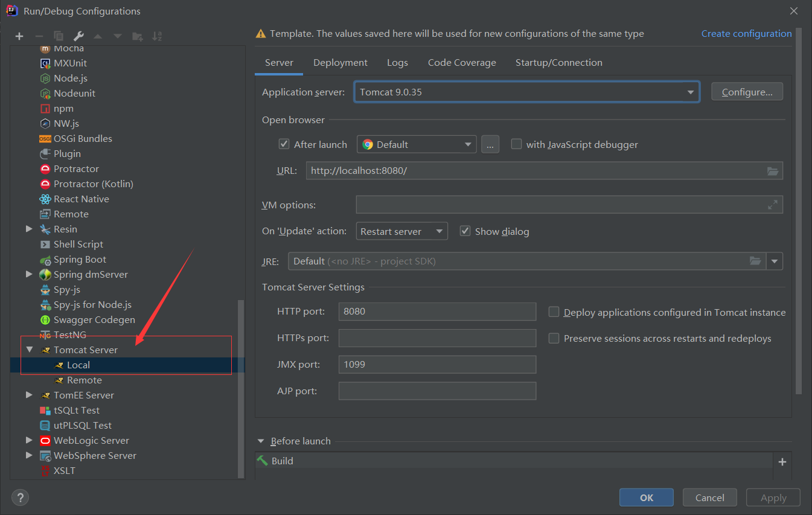The image size is (812, 515).
Task: Open the Default browser dropdown
Action: [x=417, y=144]
